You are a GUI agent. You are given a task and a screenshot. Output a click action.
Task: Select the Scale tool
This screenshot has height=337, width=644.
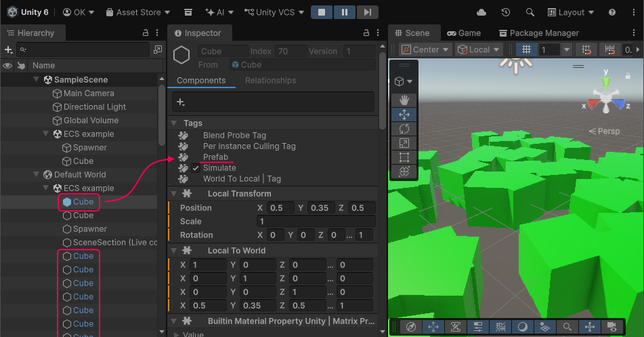404,143
